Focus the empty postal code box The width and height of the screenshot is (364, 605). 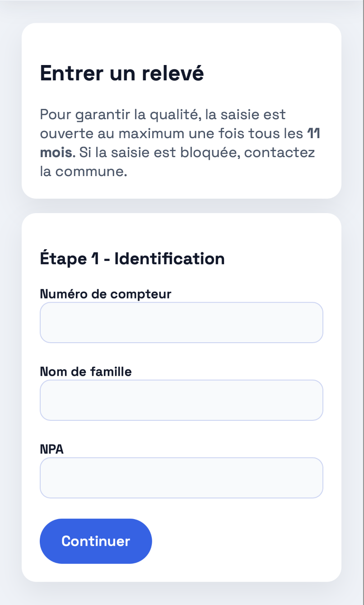(182, 478)
